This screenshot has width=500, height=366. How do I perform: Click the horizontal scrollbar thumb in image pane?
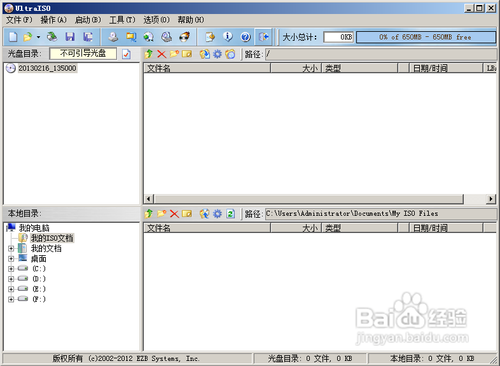click(x=309, y=199)
